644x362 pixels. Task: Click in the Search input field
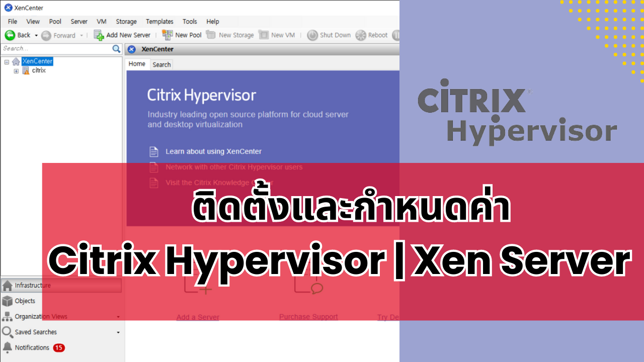click(x=56, y=48)
